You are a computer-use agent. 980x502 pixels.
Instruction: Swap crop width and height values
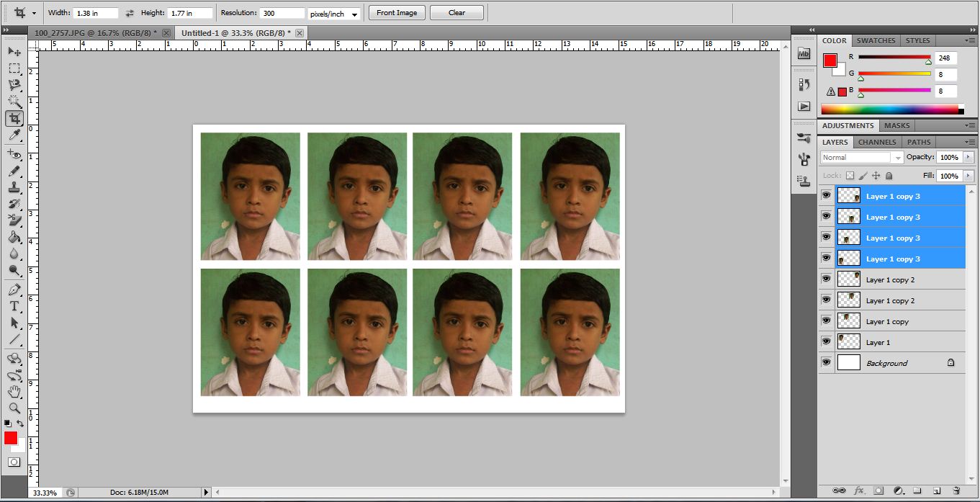pyautogui.click(x=130, y=13)
